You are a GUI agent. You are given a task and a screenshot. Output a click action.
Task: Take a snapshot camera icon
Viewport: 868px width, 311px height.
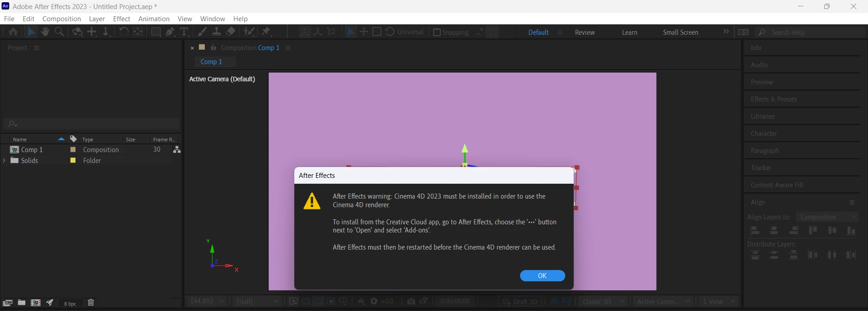click(411, 301)
